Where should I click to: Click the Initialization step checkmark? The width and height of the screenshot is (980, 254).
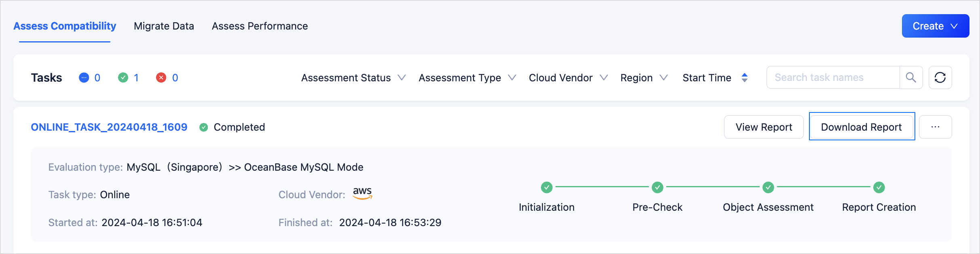[547, 187]
